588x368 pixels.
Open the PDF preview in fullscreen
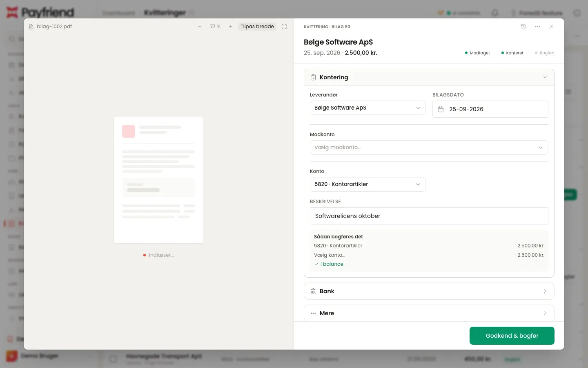pyautogui.click(x=284, y=27)
